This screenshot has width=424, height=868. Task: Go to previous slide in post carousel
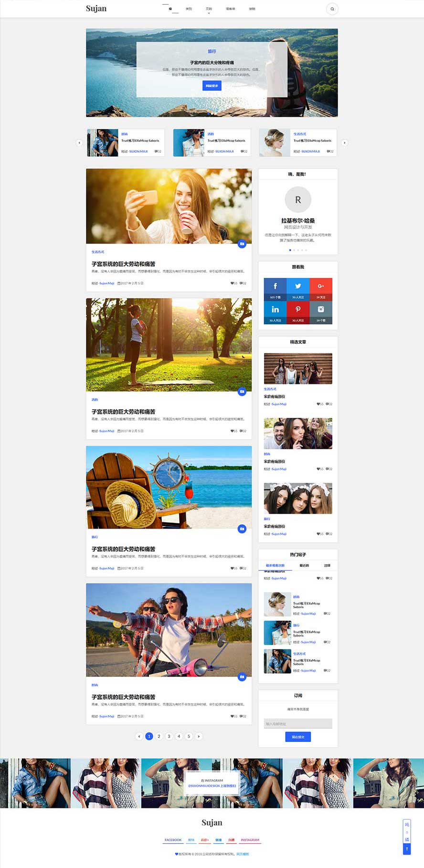click(79, 143)
